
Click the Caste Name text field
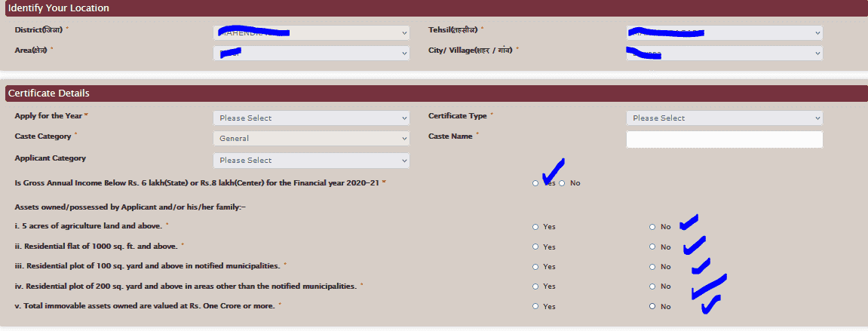coord(724,139)
